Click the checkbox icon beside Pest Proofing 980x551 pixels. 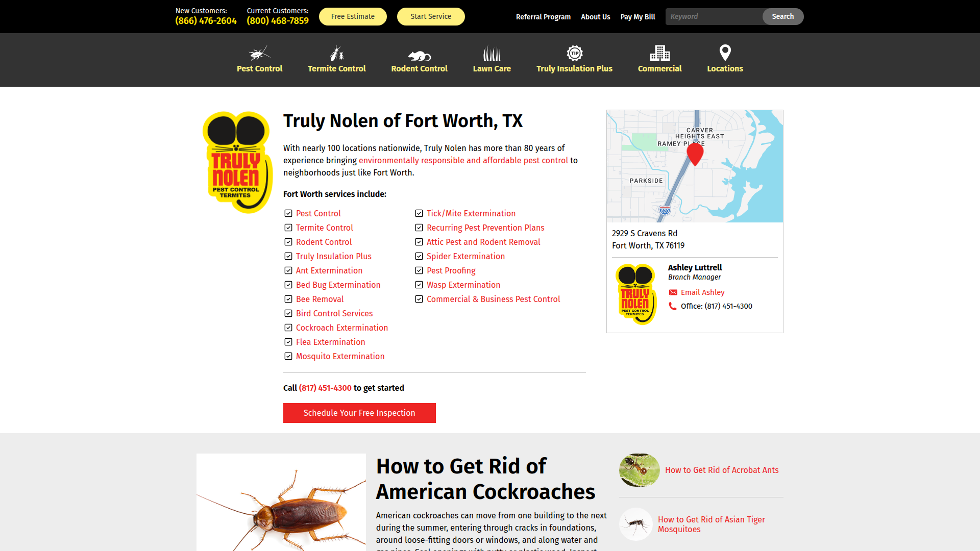[x=419, y=270]
